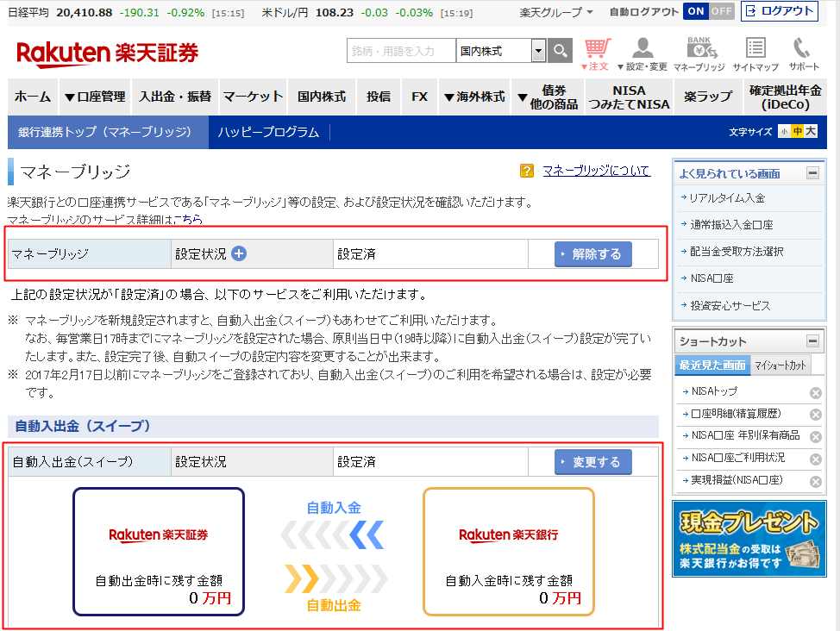Open the NISA口座ご利用状況 recent link

click(737, 458)
